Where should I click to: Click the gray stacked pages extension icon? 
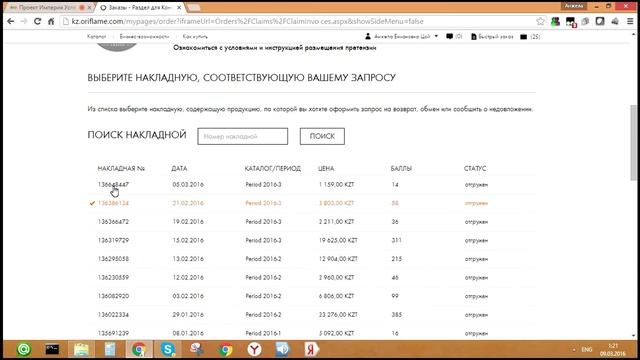pos(585,21)
